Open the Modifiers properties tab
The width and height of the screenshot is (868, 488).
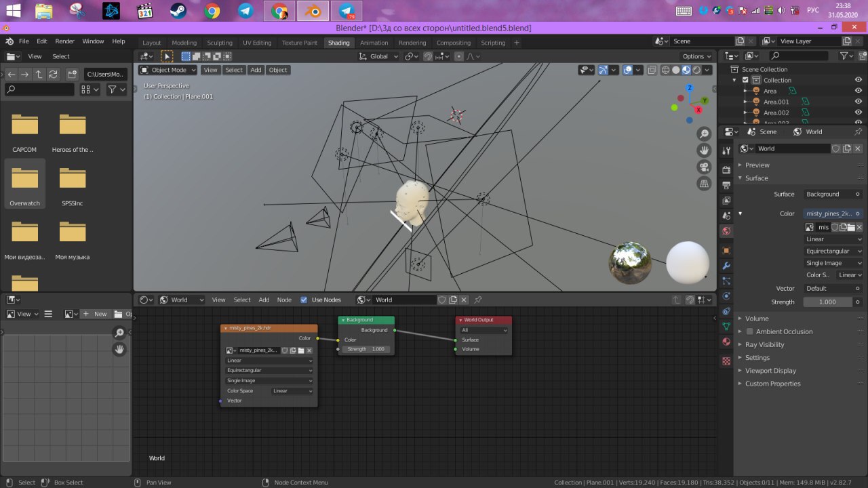[x=726, y=266]
